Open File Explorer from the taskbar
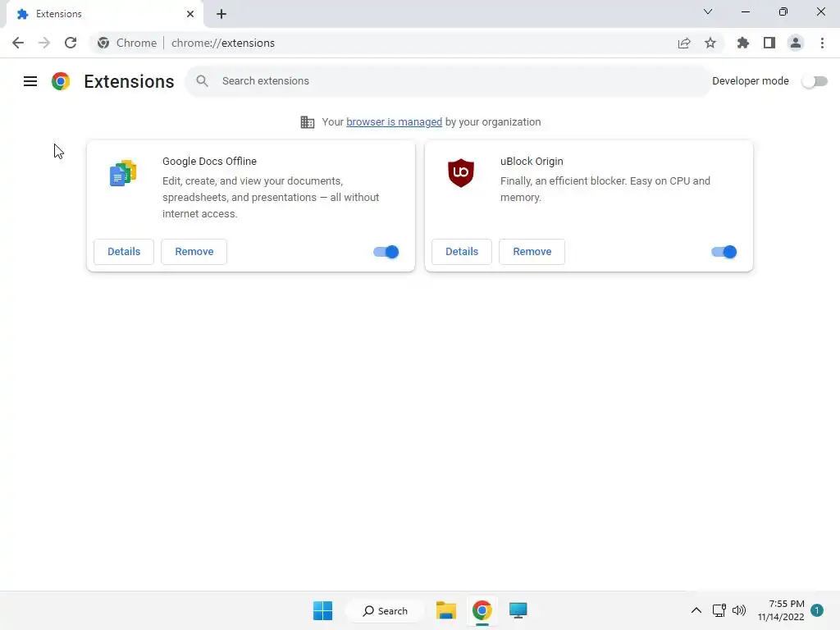Image resolution: width=840 pixels, height=630 pixels. pos(445,610)
